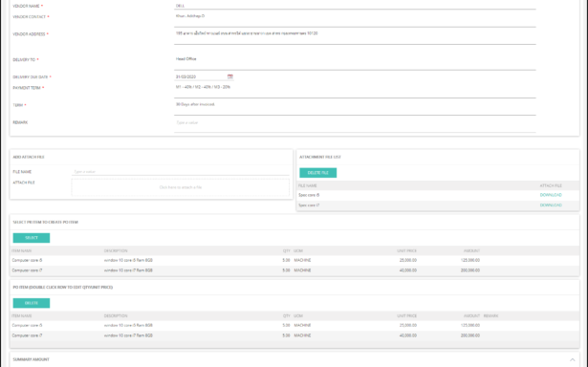
Task: Focus the empty Remark field
Action: [355, 125]
